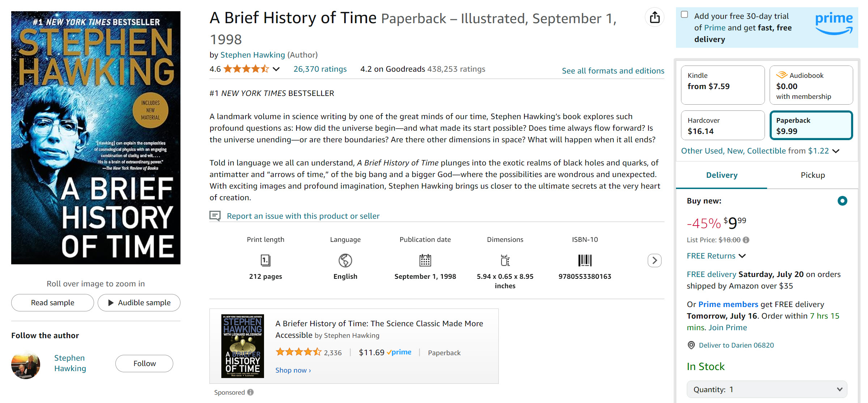Click the book icon under Print length
Image resolution: width=868 pixels, height=403 pixels.
pos(265,260)
